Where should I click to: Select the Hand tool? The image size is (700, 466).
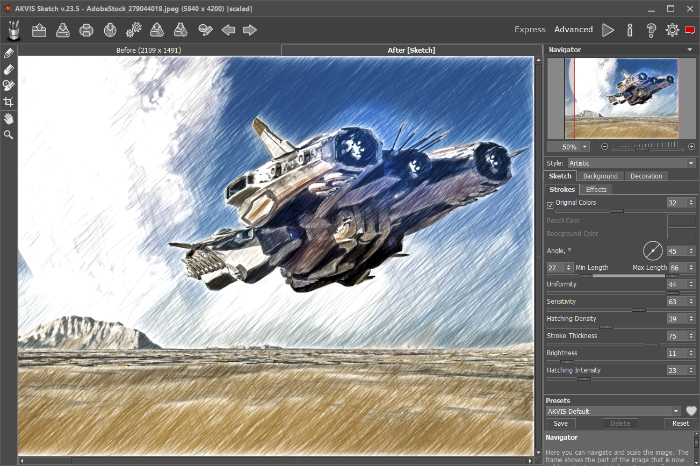point(9,118)
